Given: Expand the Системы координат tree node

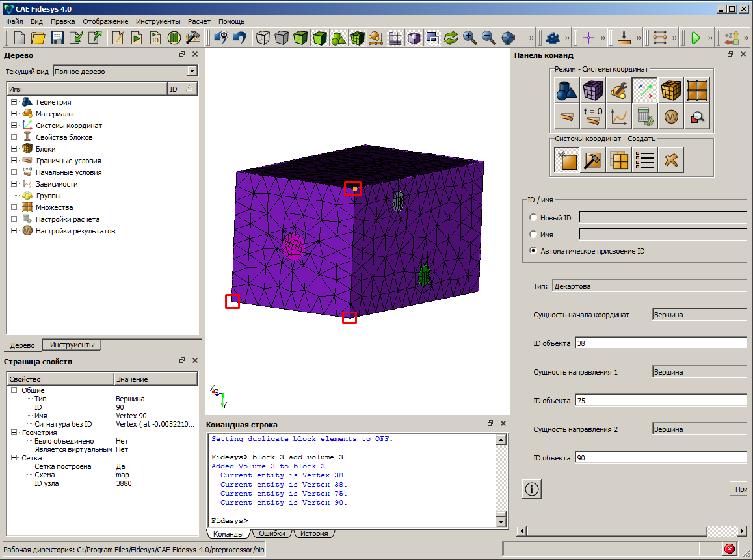Looking at the screenshot, I should point(14,126).
